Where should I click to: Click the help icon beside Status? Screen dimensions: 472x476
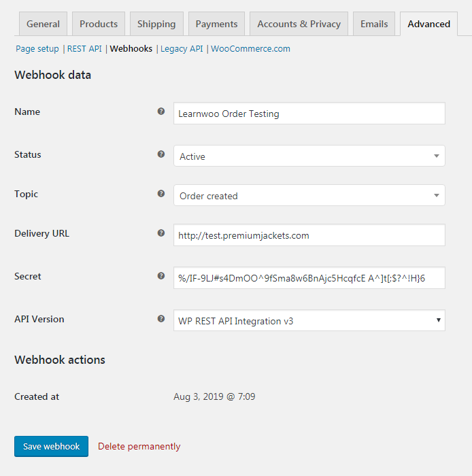click(161, 154)
